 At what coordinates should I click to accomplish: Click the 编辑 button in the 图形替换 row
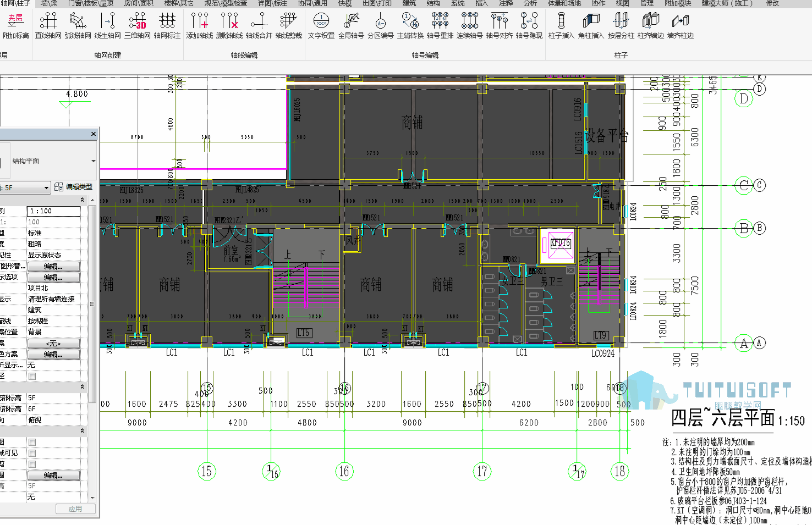[53, 266]
